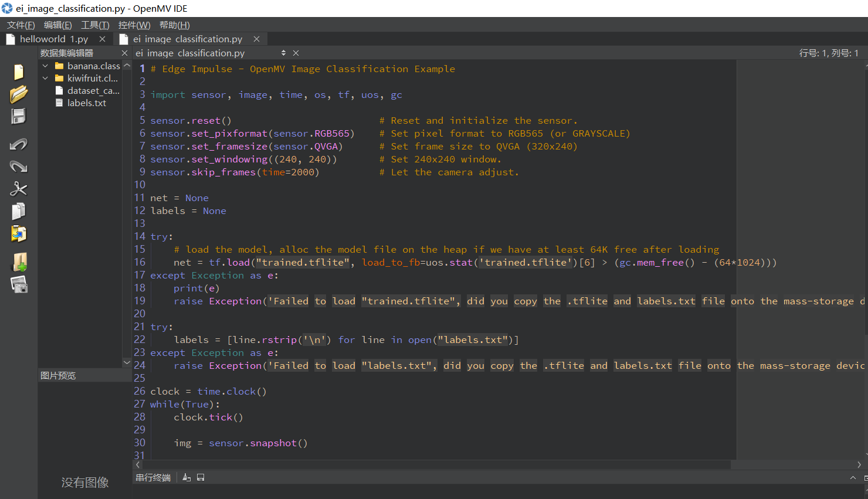Close the helloworld_1.py tab

click(x=103, y=39)
